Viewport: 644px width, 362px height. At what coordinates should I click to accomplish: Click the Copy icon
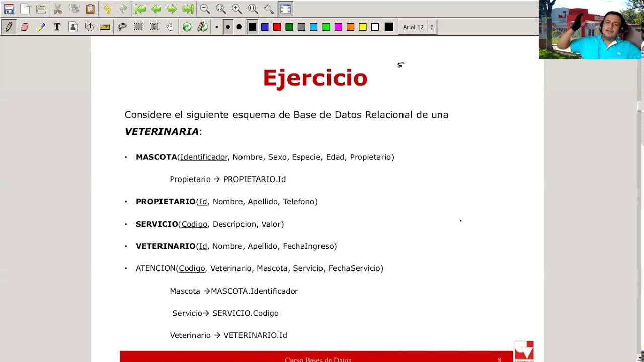coord(74,9)
